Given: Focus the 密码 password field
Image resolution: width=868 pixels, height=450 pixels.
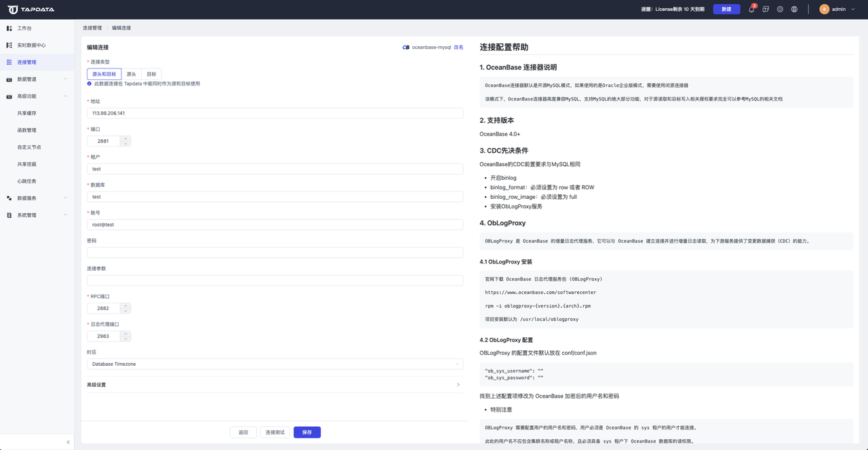Looking at the screenshot, I should tap(275, 252).
